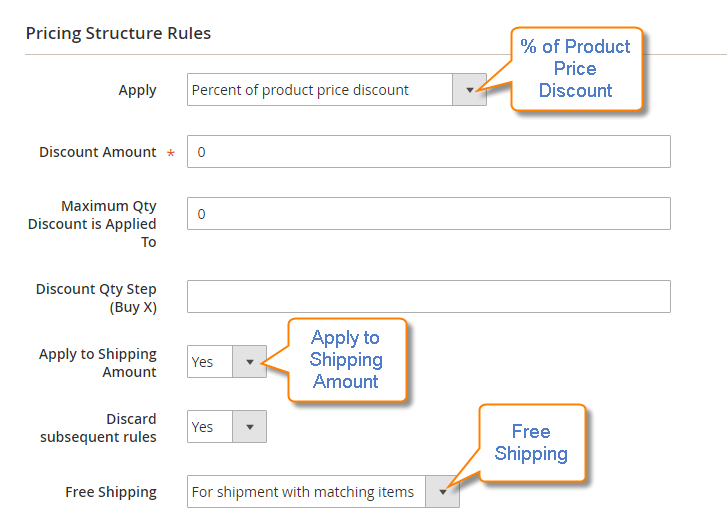The height and width of the screenshot is (529, 727).
Task: Click the red required asterisk icon
Action: (x=170, y=154)
